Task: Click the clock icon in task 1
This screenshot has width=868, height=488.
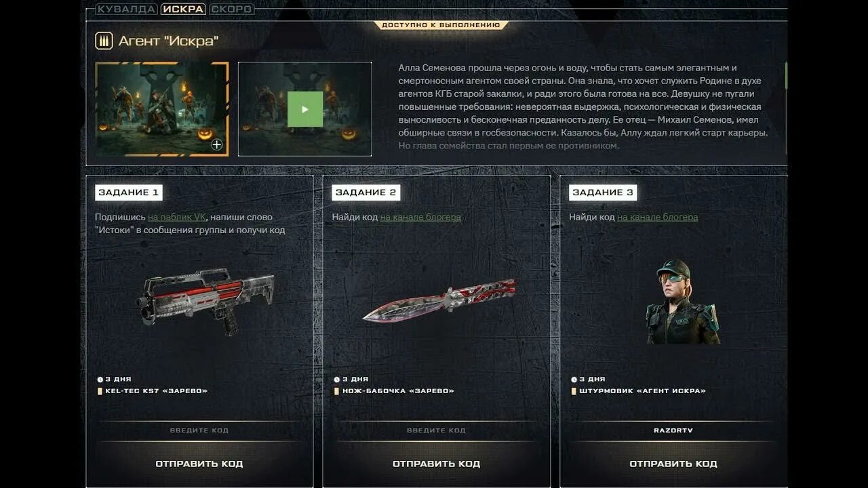Action: [x=100, y=380]
